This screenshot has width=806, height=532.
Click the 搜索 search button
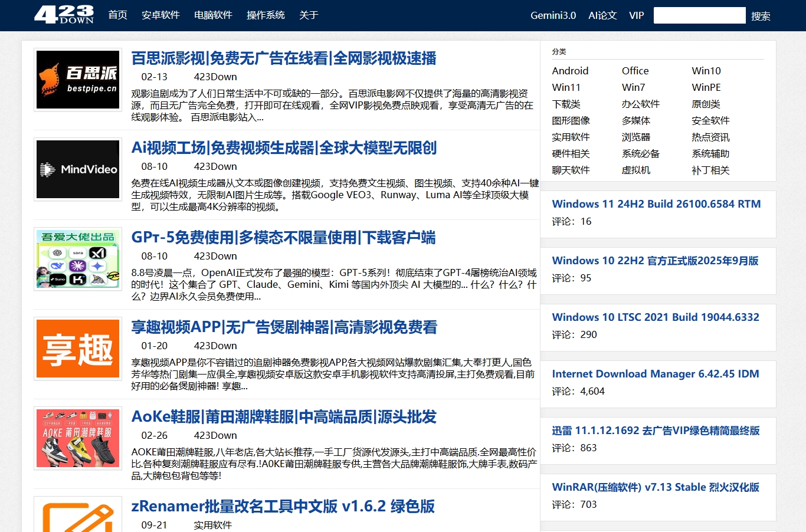pos(761,16)
